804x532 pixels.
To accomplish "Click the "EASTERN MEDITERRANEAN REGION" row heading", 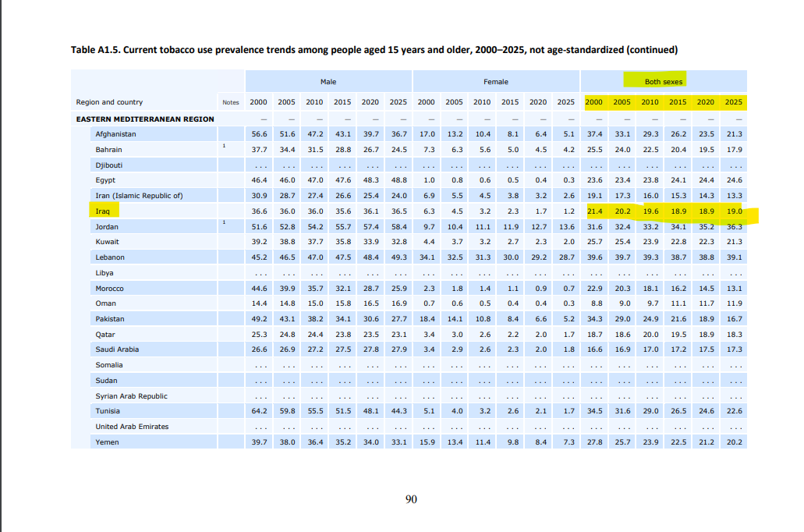I will [144, 119].
